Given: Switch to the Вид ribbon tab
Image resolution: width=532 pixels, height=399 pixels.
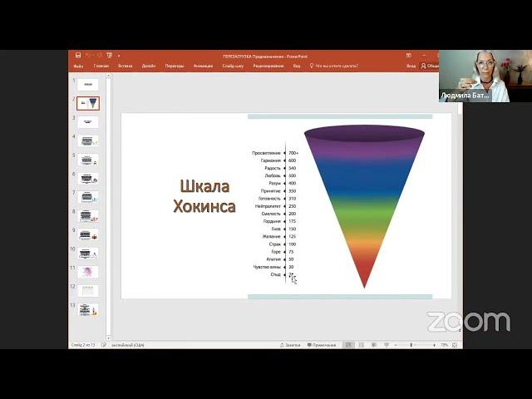Looking at the screenshot, I should click(x=297, y=66).
